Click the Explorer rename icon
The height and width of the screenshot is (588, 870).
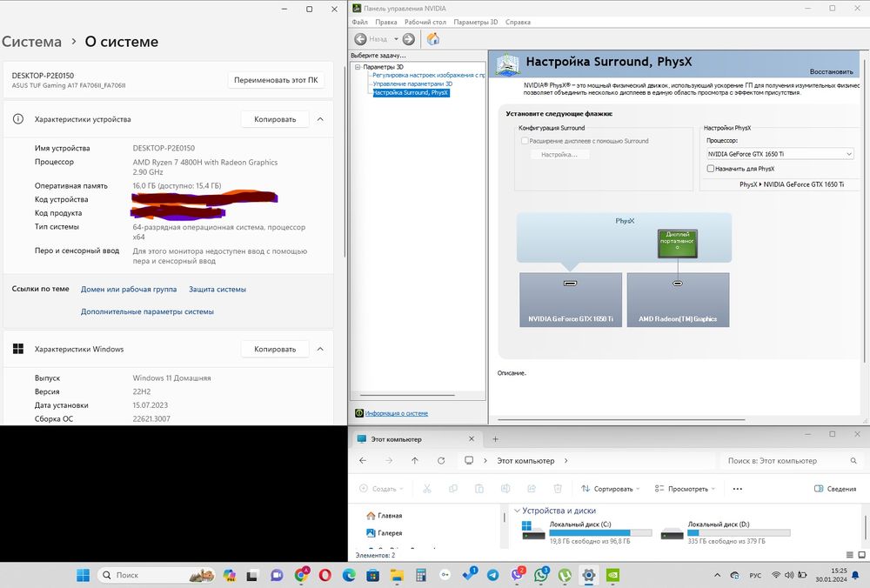tap(505, 489)
